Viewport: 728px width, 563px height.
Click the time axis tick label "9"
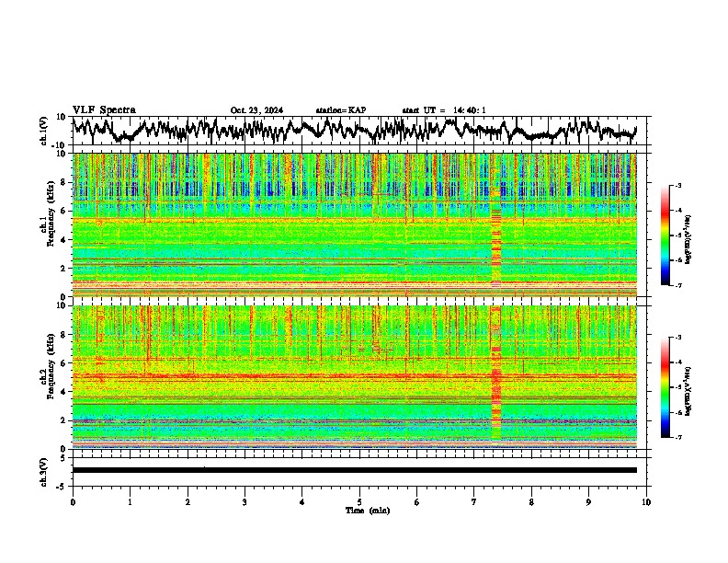pyautogui.click(x=588, y=502)
